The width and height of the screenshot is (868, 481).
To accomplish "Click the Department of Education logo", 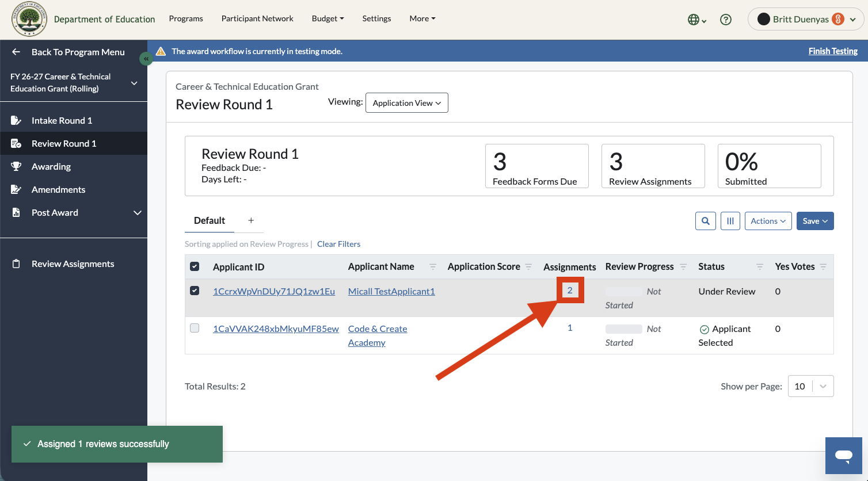I will point(29,19).
